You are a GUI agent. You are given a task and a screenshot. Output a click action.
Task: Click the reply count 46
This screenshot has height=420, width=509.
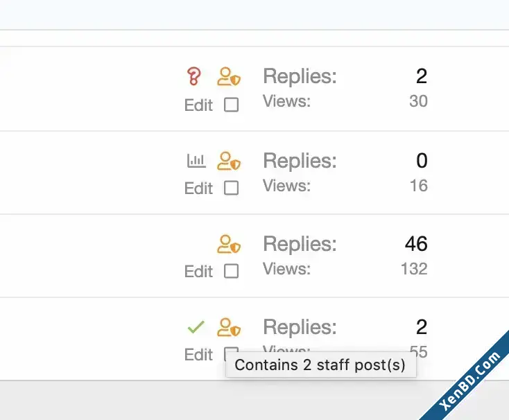[x=416, y=243]
